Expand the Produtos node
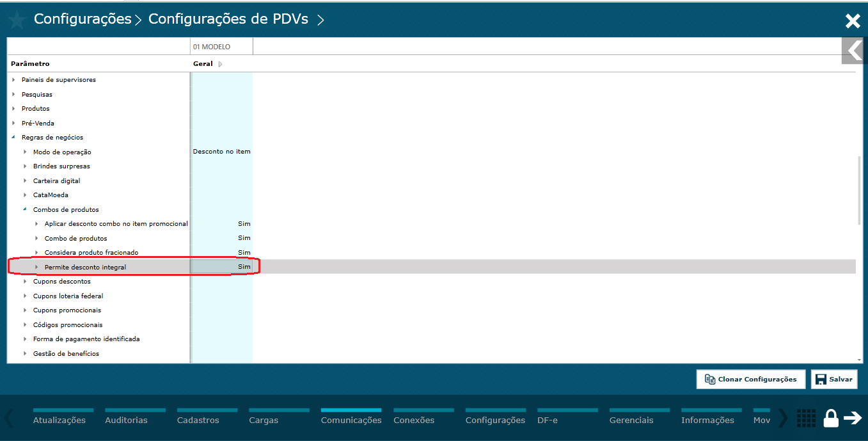 point(13,109)
